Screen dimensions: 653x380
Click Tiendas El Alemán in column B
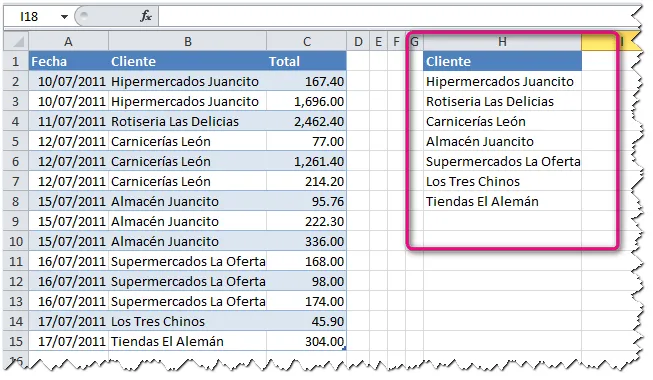[187, 341]
